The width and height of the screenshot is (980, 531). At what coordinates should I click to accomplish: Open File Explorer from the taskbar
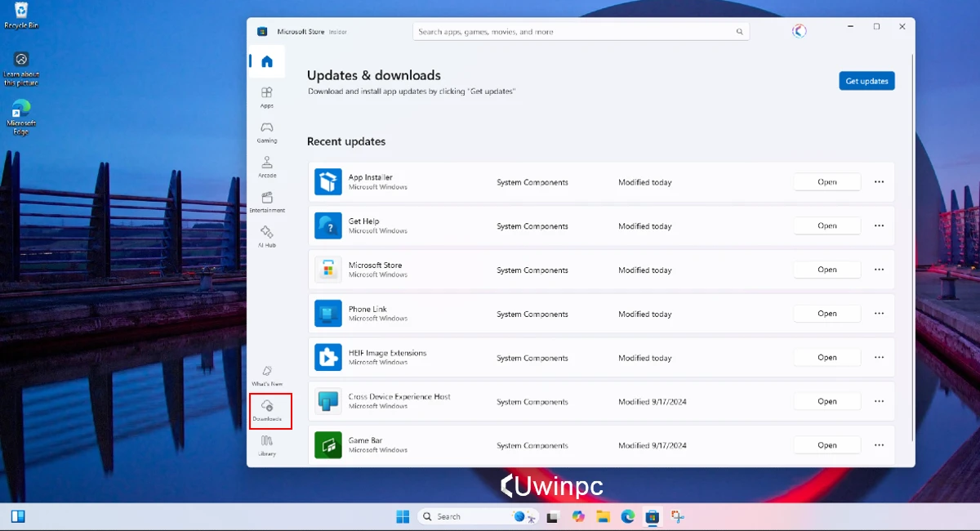tap(603, 516)
